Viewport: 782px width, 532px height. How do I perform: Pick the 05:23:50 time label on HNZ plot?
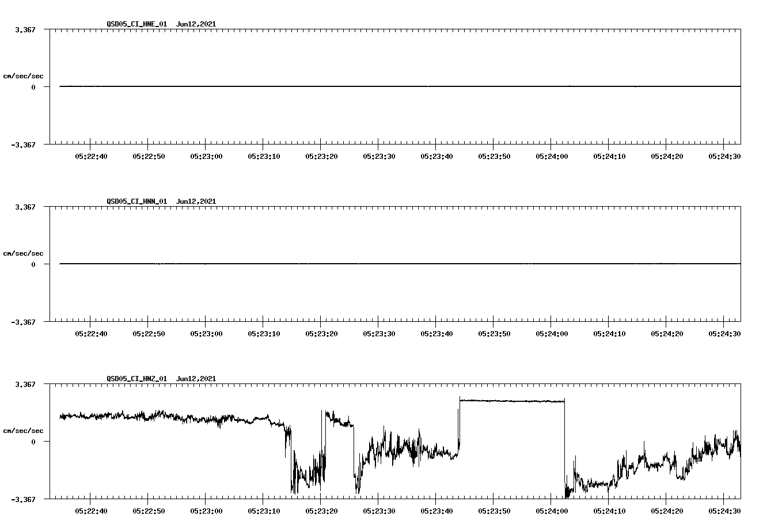pyautogui.click(x=494, y=511)
